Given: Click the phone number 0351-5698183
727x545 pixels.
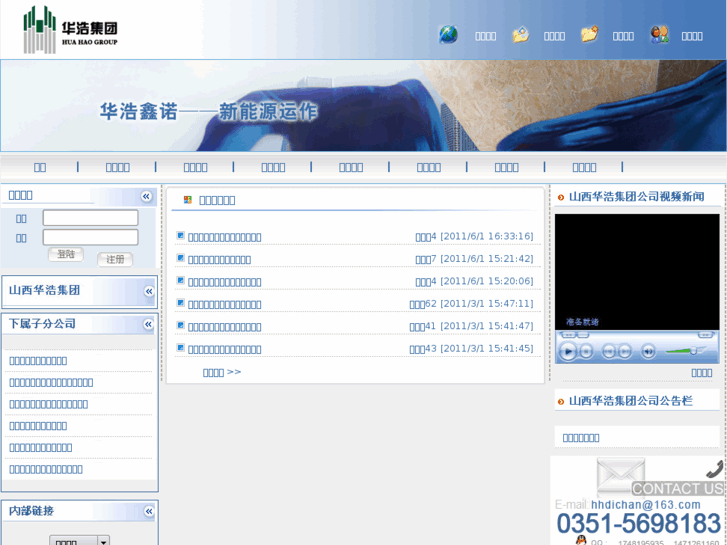Looking at the screenshot, I should pyautogui.click(x=639, y=524).
